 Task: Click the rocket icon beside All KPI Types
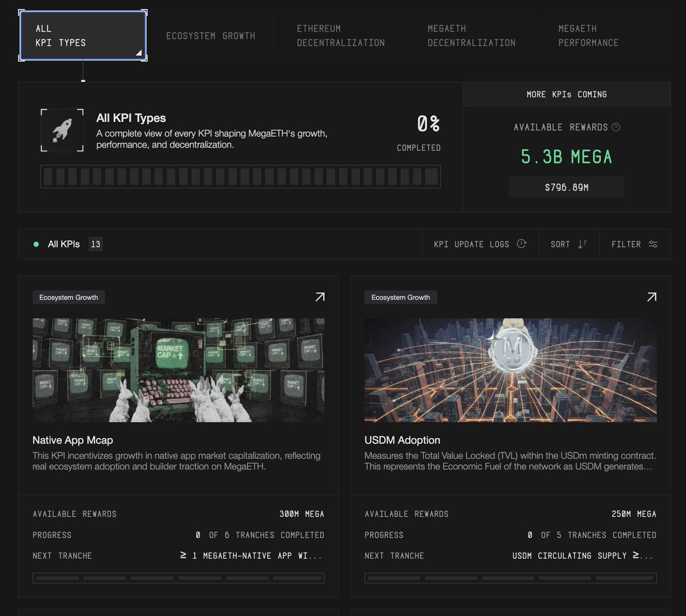[x=62, y=130]
